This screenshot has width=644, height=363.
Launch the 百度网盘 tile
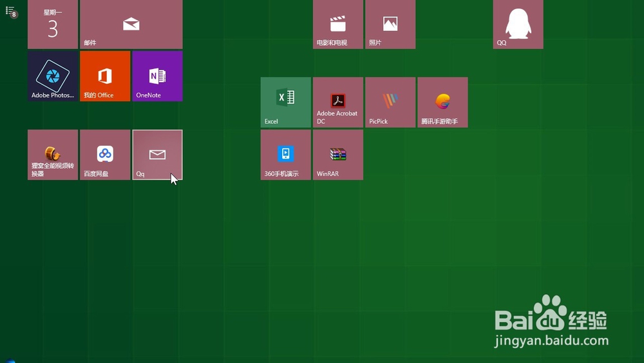pyautogui.click(x=105, y=155)
